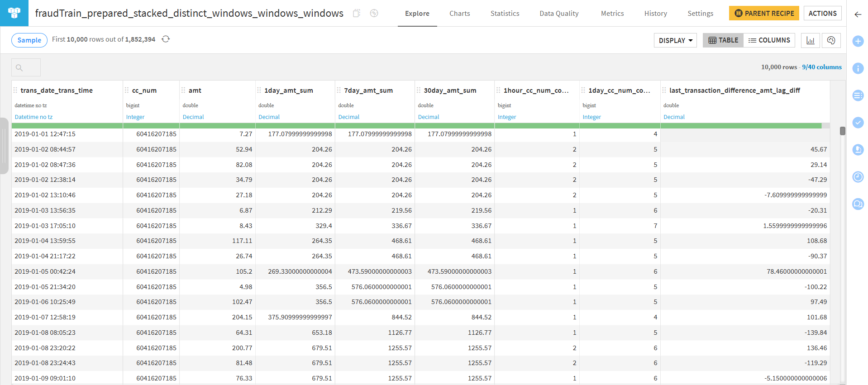Open the 7day_amt_sum column header menu
Viewport: 868px width, 385px height.
[368, 90]
